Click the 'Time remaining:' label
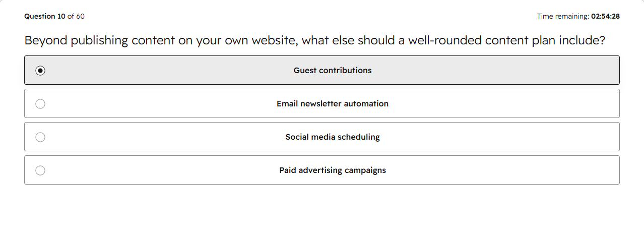The height and width of the screenshot is (235, 644). coord(563,16)
